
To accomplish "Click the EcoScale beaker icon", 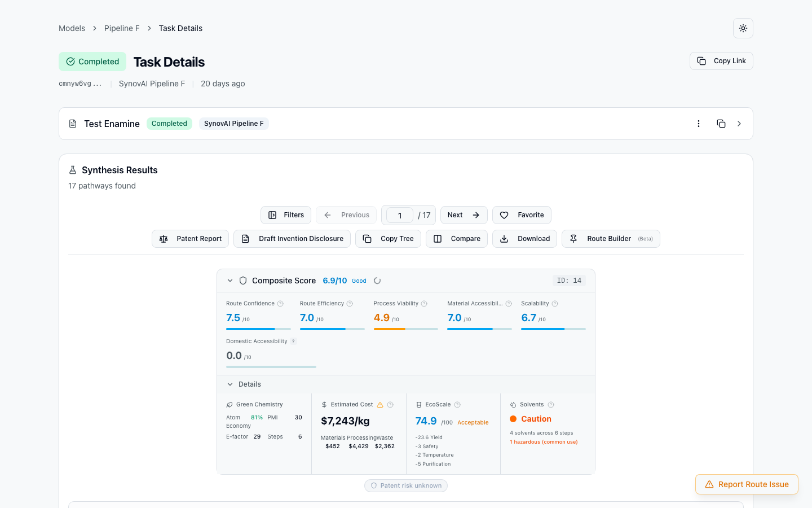I will click(419, 405).
